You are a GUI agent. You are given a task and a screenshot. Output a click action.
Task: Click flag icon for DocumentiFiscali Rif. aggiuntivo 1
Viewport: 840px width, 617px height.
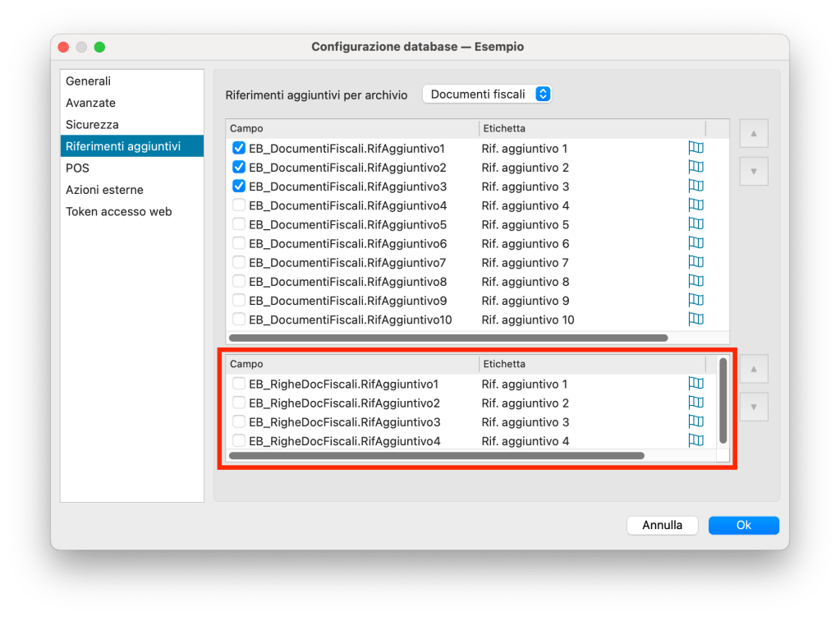[695, 149]
